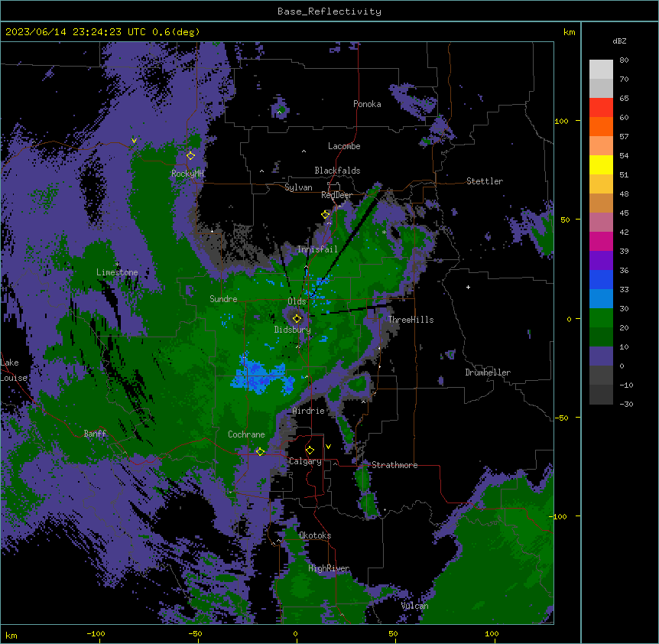
Task: Click the Didsbury town label
Action: click(x=293, y=330)
